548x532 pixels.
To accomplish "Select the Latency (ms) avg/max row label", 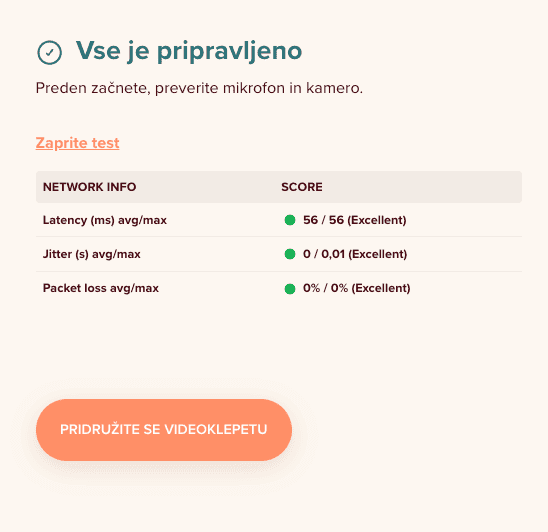I will (x=105, y=220).
